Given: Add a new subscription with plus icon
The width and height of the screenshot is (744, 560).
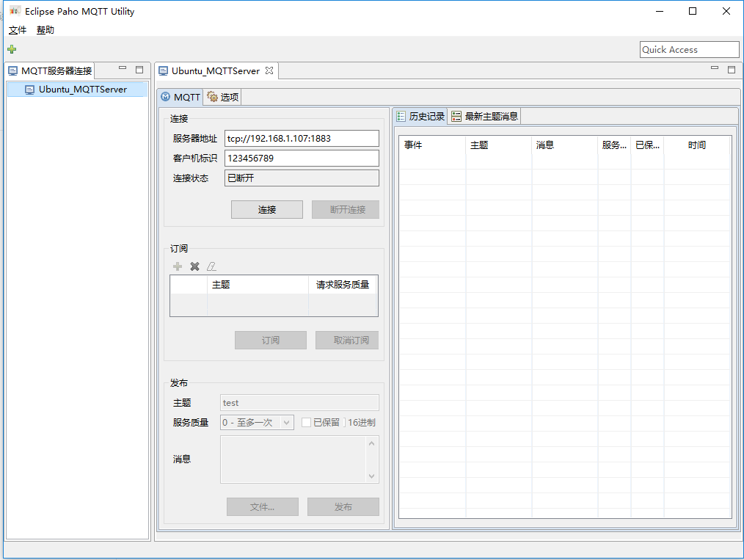Looking at the screenshot, I should [x=178, y=266].
